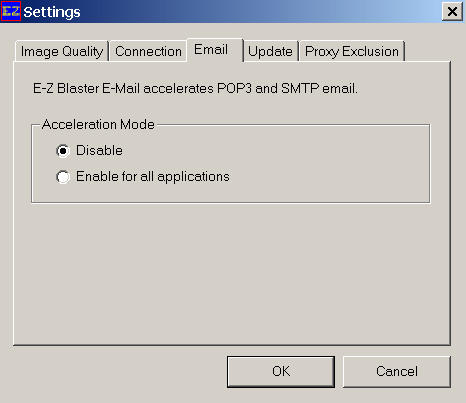Click the Settings title text
Image resolution: width=466 pixels, height=403 pixels.
(52, 13)
